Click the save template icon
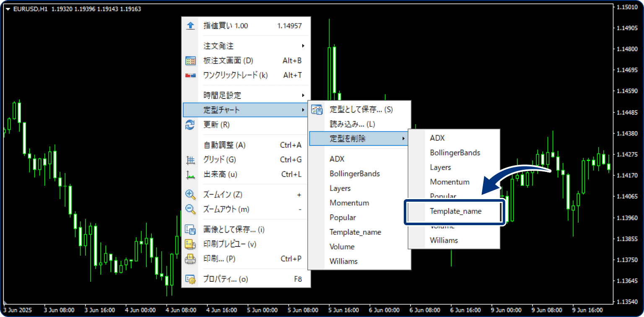This screenshot has width=644, height=317. coord(317,110)
